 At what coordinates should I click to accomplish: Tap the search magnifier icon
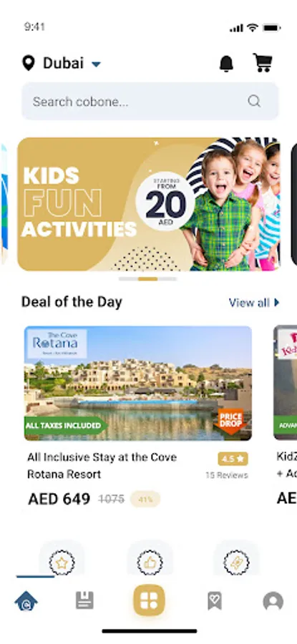(254, 101)
